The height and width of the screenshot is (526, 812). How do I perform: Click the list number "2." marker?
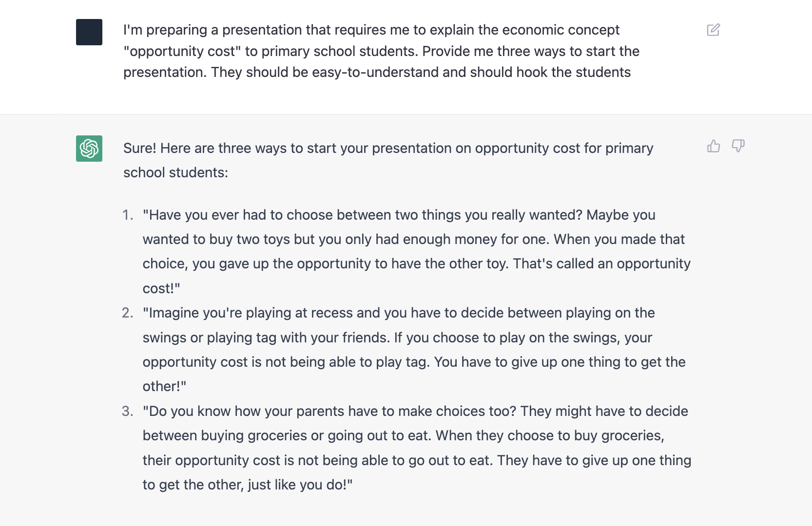pyautogui.click(x=128, y=313)
